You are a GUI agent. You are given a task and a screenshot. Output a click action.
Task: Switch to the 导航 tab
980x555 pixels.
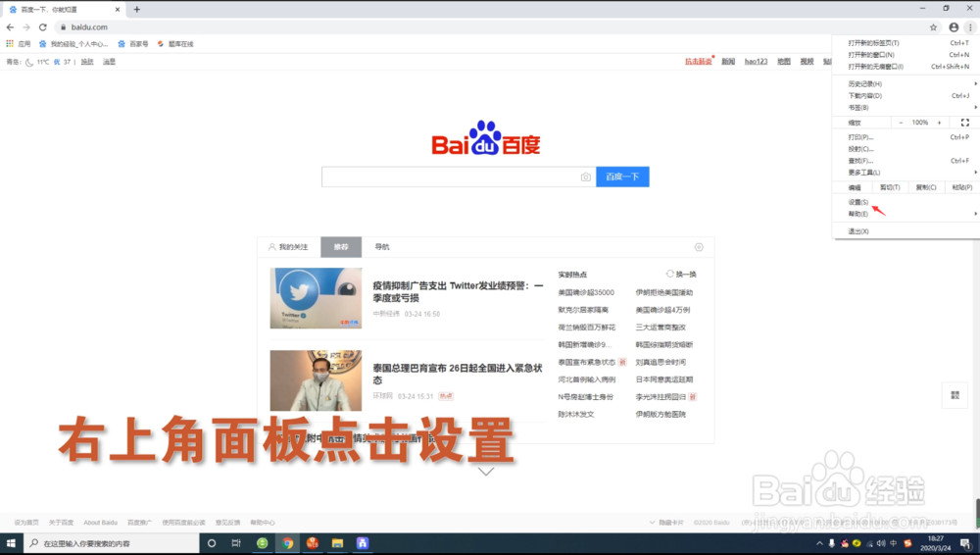coord(382,247)
